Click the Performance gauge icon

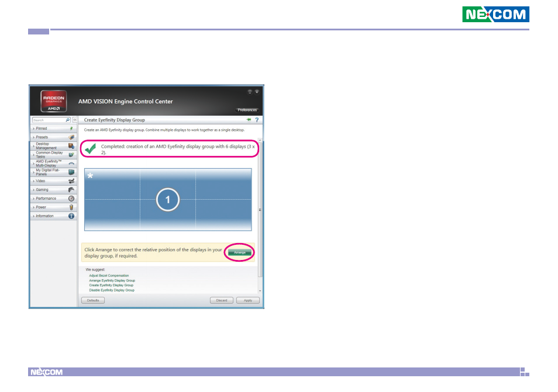pyautogui.click(x=71, y=198)
